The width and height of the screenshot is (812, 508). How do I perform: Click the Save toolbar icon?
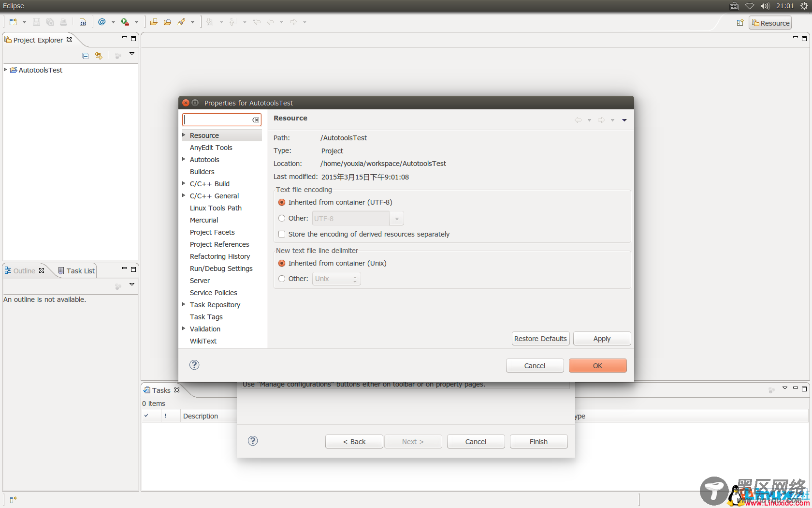pyautogui.click(x=36, y=22)
